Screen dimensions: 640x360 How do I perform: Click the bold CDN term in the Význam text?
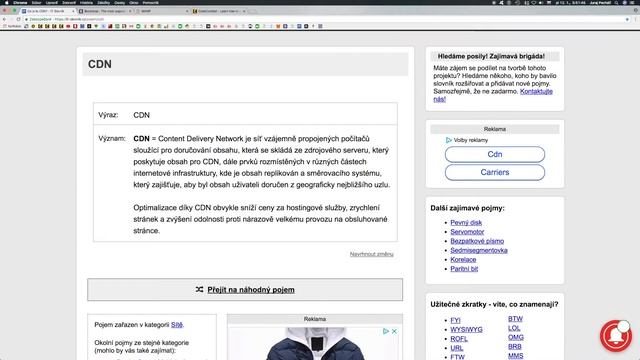(x=141, y=139)
